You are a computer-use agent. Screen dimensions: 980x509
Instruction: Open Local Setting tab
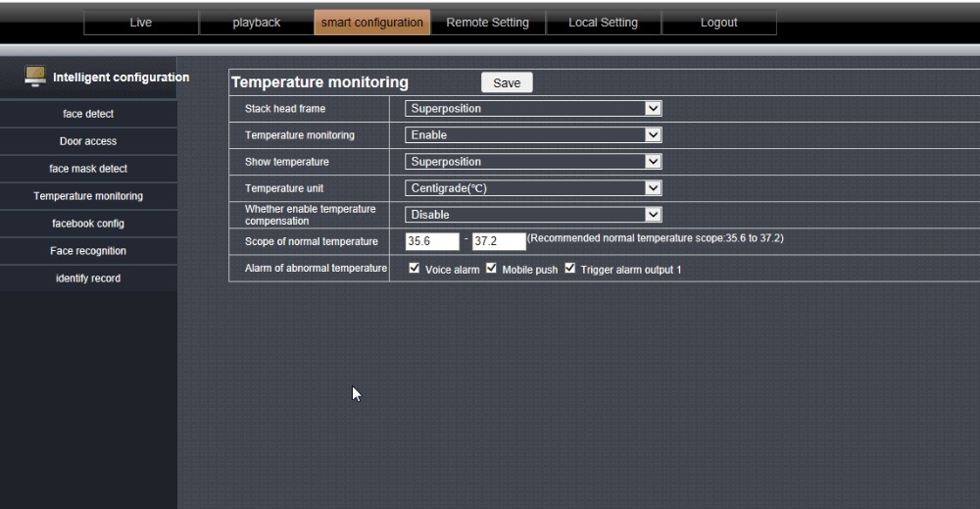[603, 23]
